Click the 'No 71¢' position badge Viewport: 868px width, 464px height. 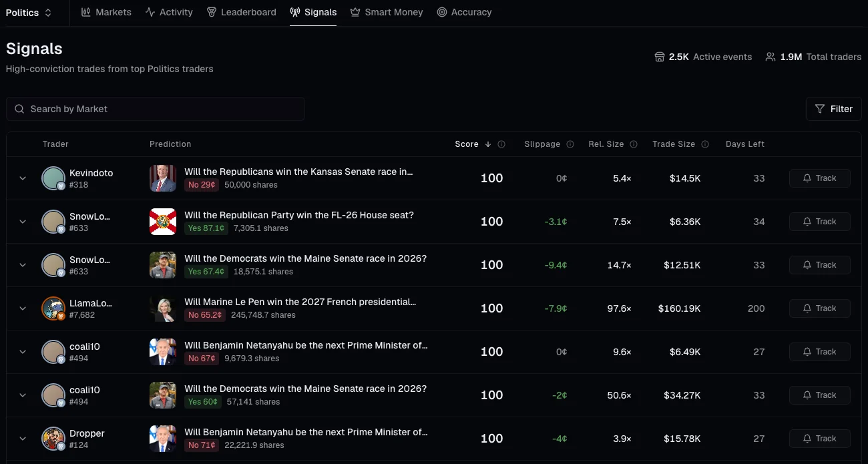pos(202,445)
